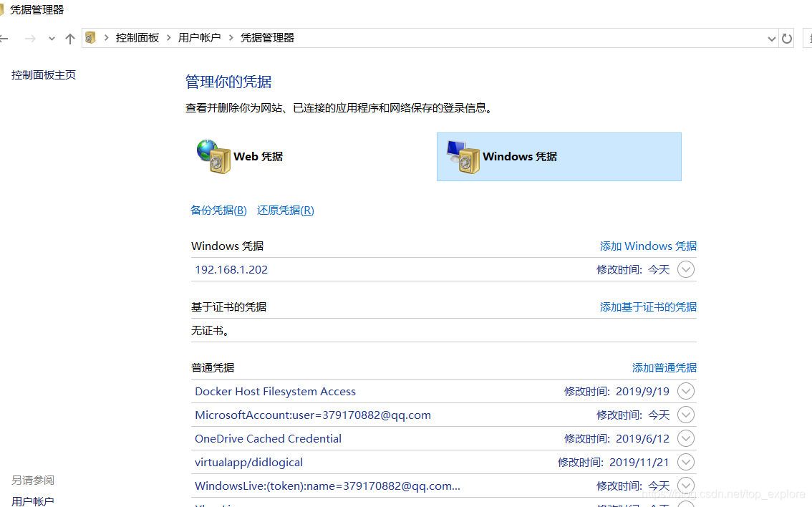This screenshot has width=812, height=507.
Task: Click 添加普通凭据 link
Action: [x=664, y=367]
